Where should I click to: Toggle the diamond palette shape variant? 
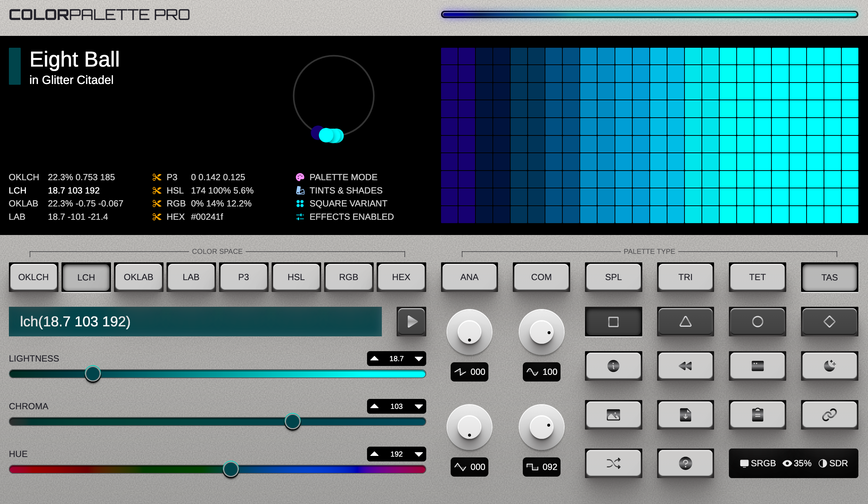click(830, 322)
